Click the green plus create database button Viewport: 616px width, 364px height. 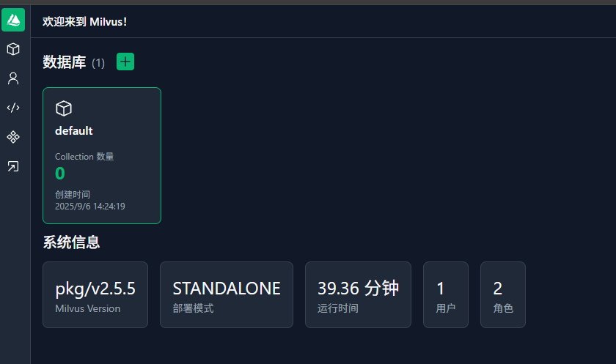125,62
